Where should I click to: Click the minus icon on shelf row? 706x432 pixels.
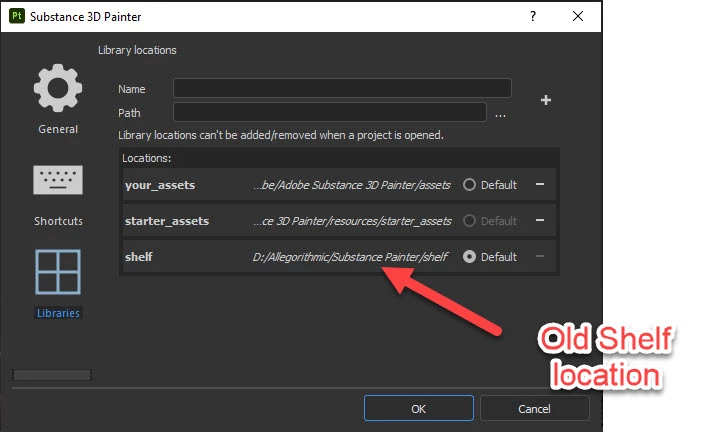(x=540, y=256)
